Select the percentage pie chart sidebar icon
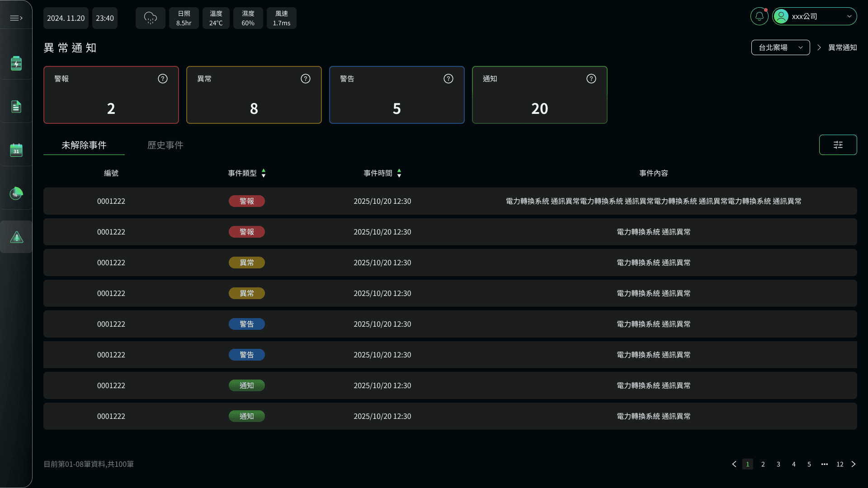 (16, 193)
